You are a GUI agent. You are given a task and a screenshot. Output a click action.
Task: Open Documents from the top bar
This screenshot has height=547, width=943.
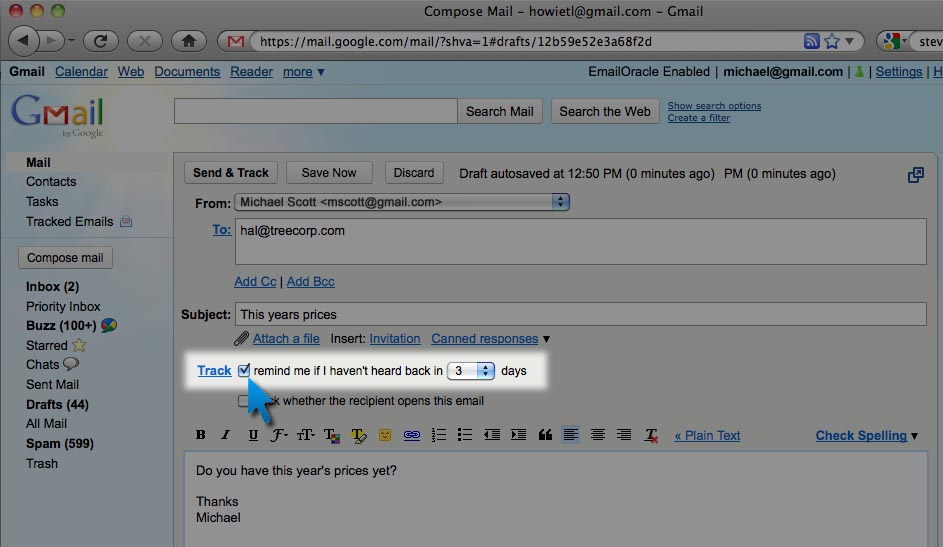click(x=187, y=72)
